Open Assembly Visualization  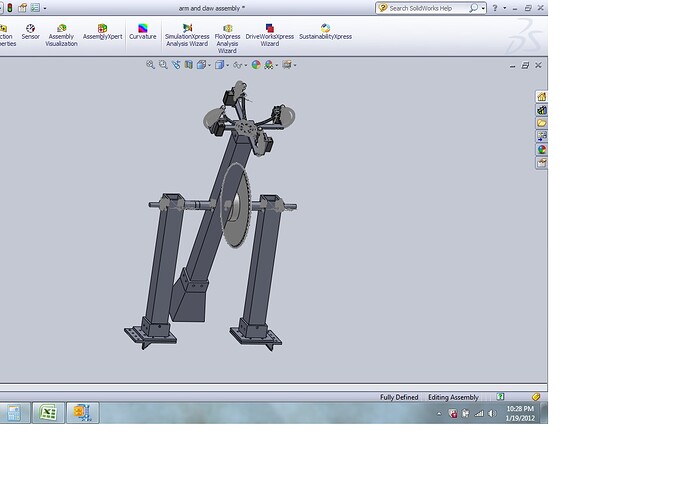[x=61, y=36]
